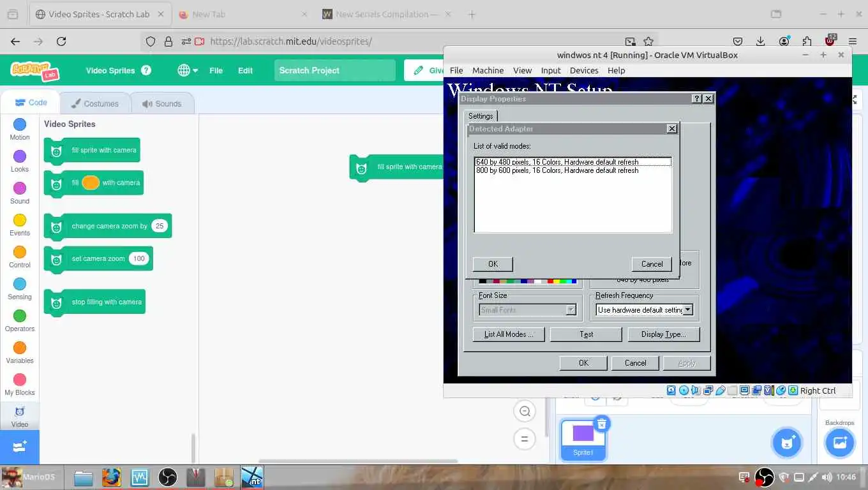Click the Choose a Sprite cat button

(787, 442)
